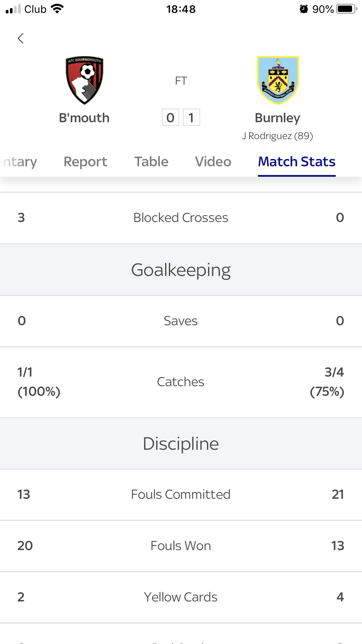This screenshot has height=644, width=362.
Task: Tap the Yellow Cards stat label
Action: click(181, 597)
